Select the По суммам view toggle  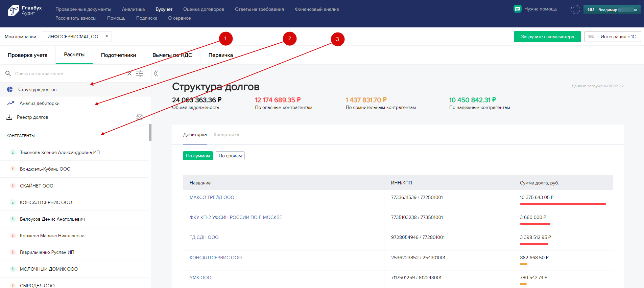pos(198,156)
